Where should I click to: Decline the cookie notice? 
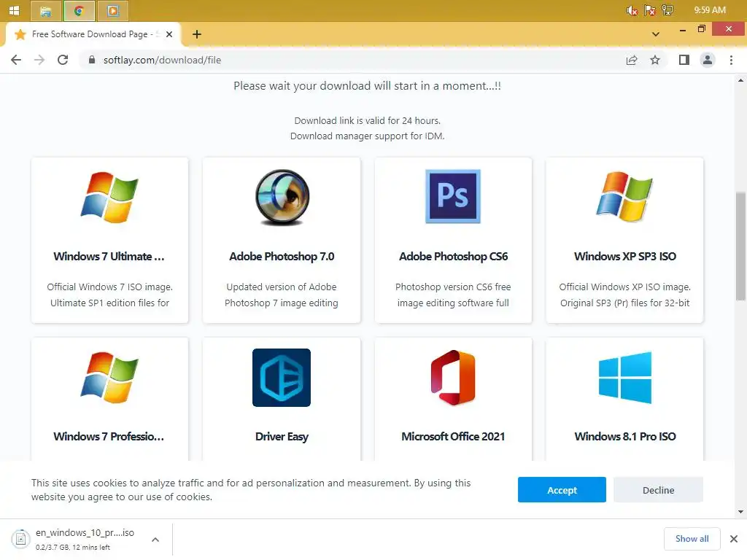[x=658, y=489]
